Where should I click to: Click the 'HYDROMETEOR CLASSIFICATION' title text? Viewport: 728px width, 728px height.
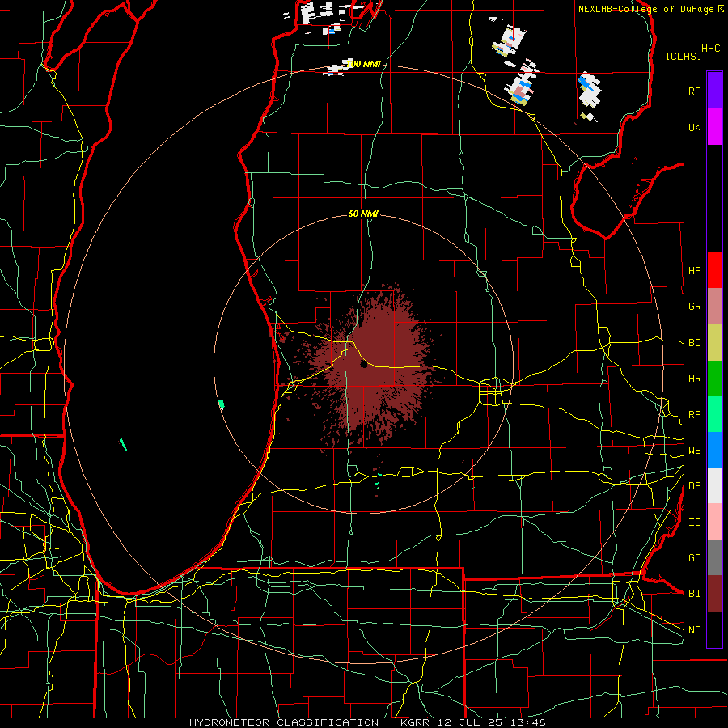coord(284,722)
